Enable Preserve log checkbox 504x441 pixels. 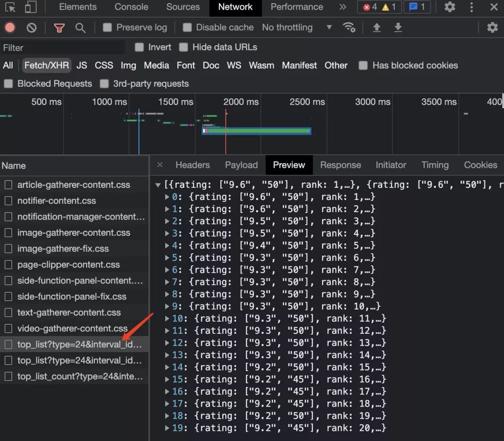pos(107,28)
